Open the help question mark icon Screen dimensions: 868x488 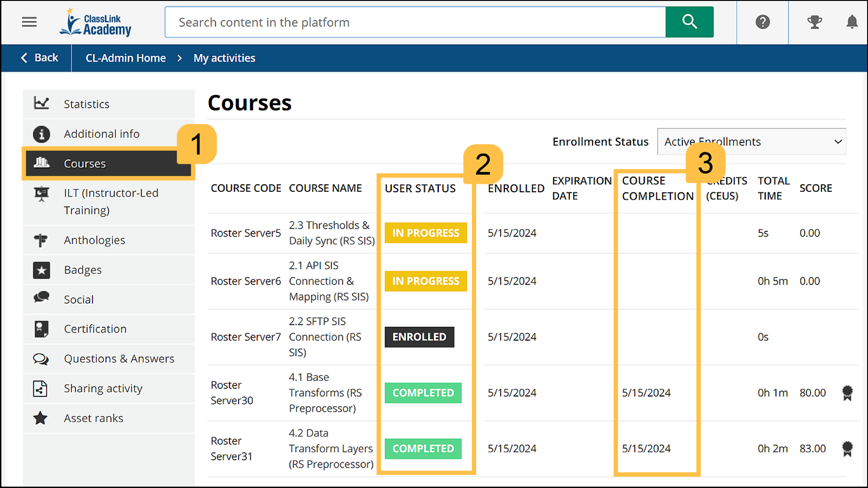point(762,22)
